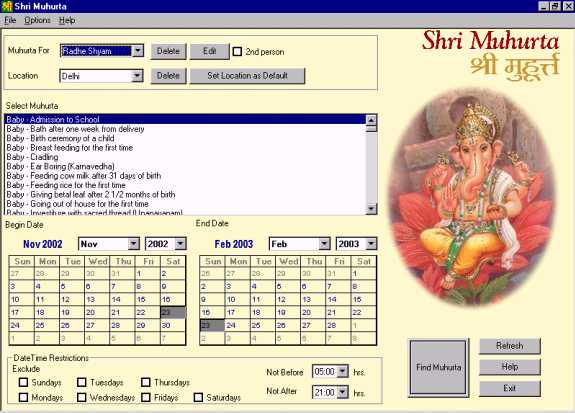Select 'Baby - Ear Boring (Karnavedha)' entry

[185, 166]
